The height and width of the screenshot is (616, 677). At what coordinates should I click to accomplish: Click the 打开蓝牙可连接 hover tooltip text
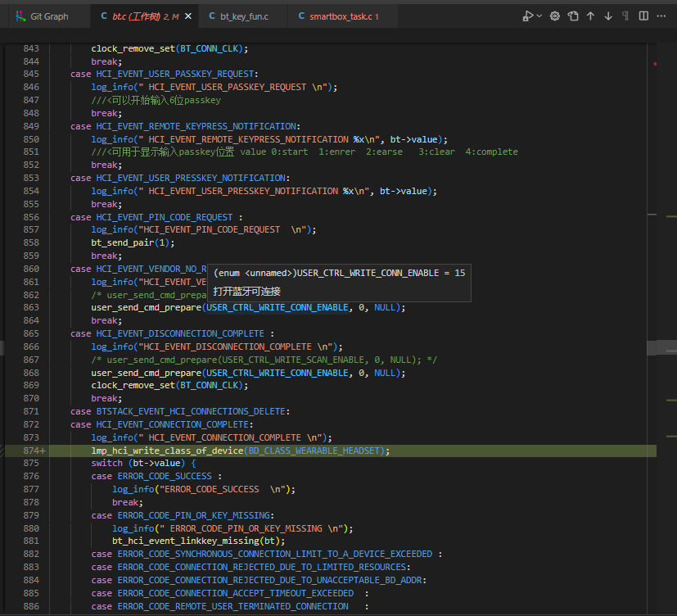(x=246, y=292)
